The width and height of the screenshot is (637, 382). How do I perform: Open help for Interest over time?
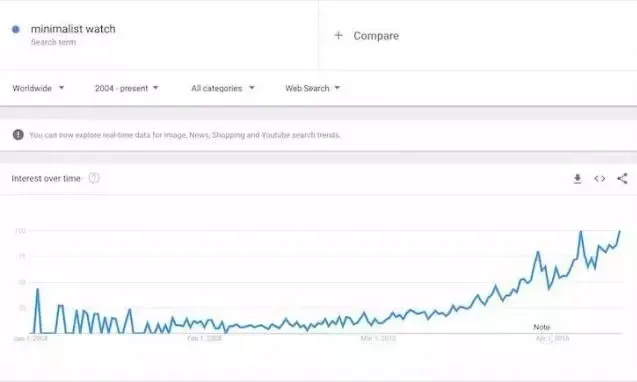click(x=94, y=178)
